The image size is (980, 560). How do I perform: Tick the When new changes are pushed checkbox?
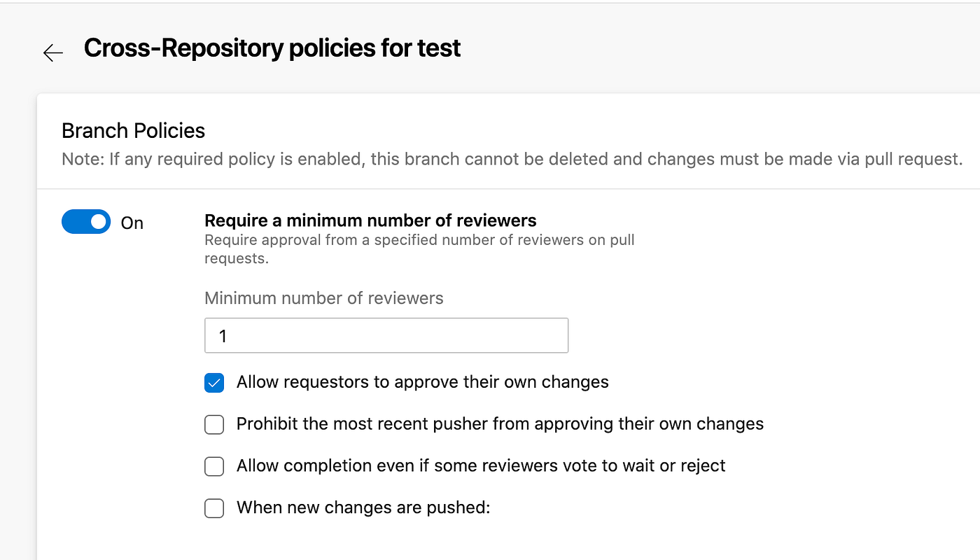[x=214, y=508]
